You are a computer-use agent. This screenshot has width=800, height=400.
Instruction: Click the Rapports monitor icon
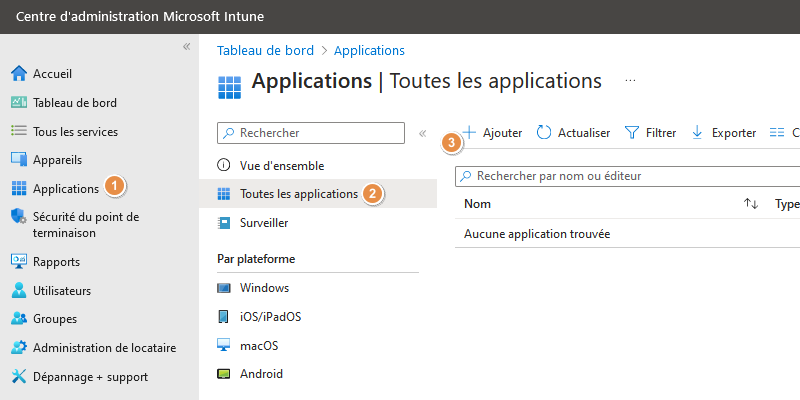pos(19,261)
